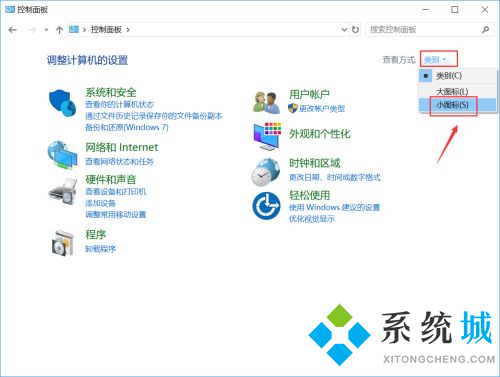
Task: Minimize the Control Panel window
Action: [x=426, y=10]
